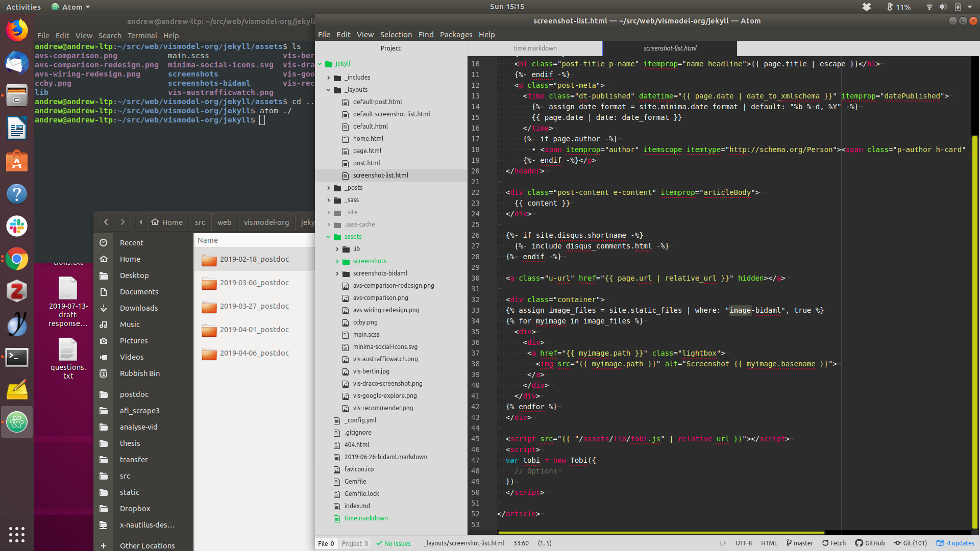
Task: Open the 4 updates package notice
Action: [x=955, y=543]
